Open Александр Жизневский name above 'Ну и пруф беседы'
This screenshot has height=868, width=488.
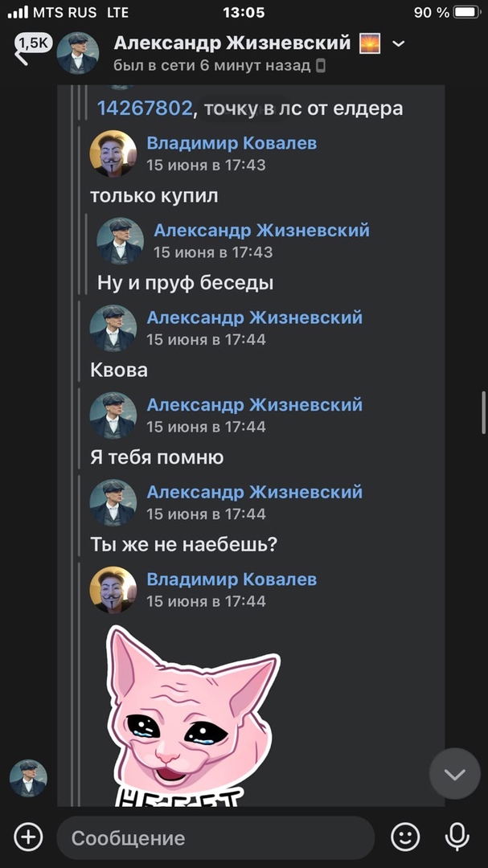(261, 231)
